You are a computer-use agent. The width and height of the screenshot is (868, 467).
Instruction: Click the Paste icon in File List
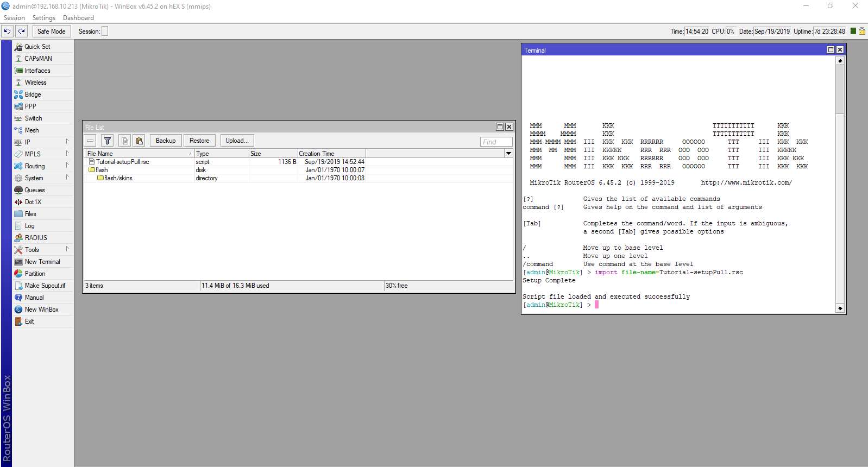click(139, 141)
